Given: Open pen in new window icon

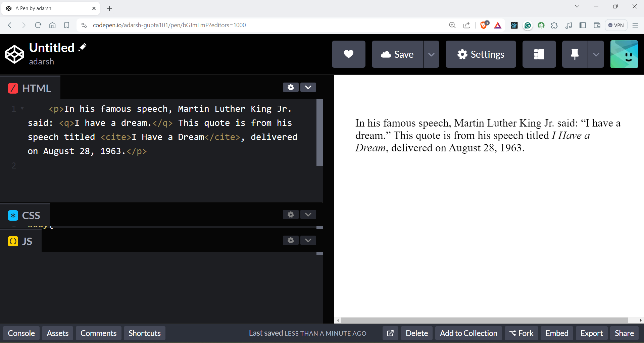Looking at the screenshot, I should pos(390,333).
